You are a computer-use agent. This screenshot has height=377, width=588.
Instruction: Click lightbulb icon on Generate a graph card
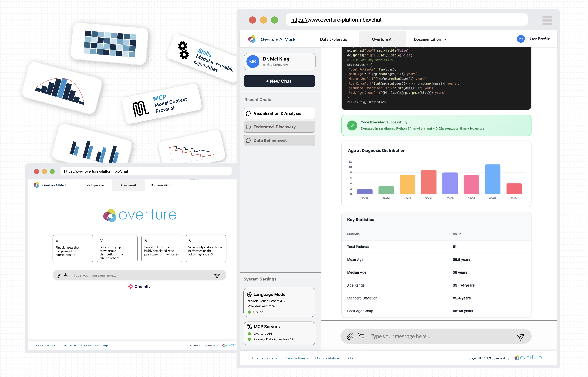point(101,240)
